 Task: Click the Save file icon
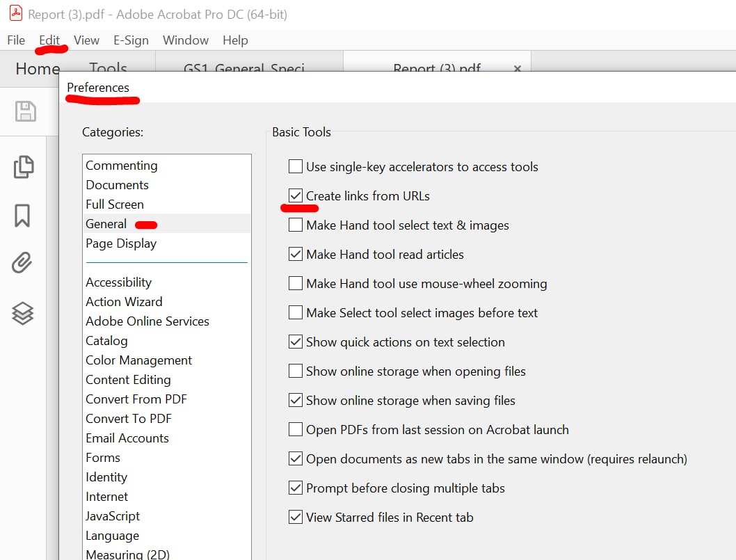(x=25, y=111)
